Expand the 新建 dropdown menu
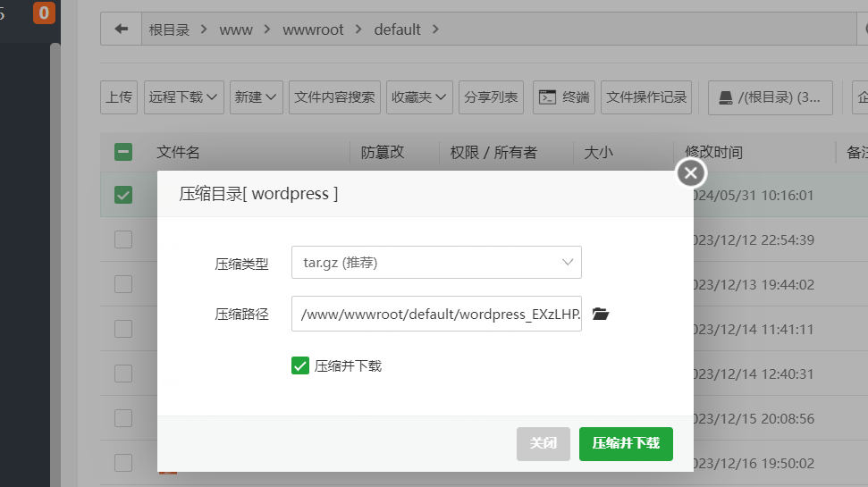The width and height of the screenshot is (868, 487). [x=257, y=97]
